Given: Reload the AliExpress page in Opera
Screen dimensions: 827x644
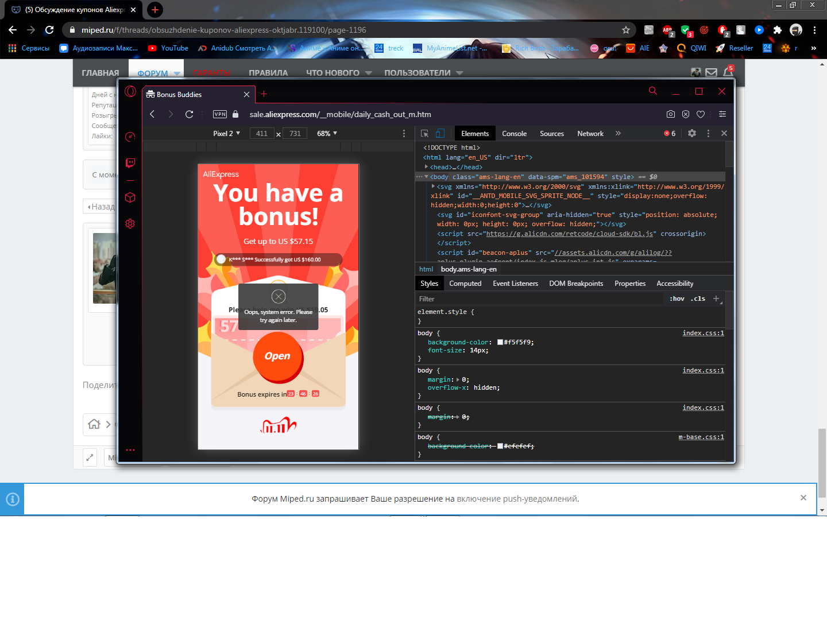Looking at the screenshot, I should coord(189,114).
